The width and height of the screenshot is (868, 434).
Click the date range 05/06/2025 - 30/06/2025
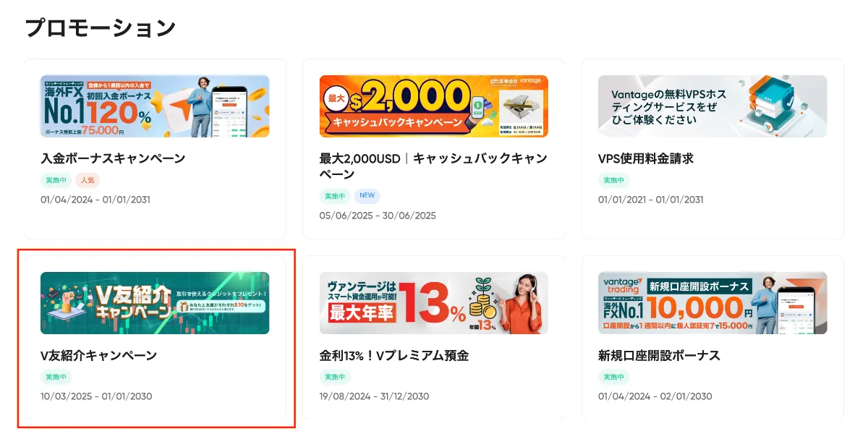point(378,216)
